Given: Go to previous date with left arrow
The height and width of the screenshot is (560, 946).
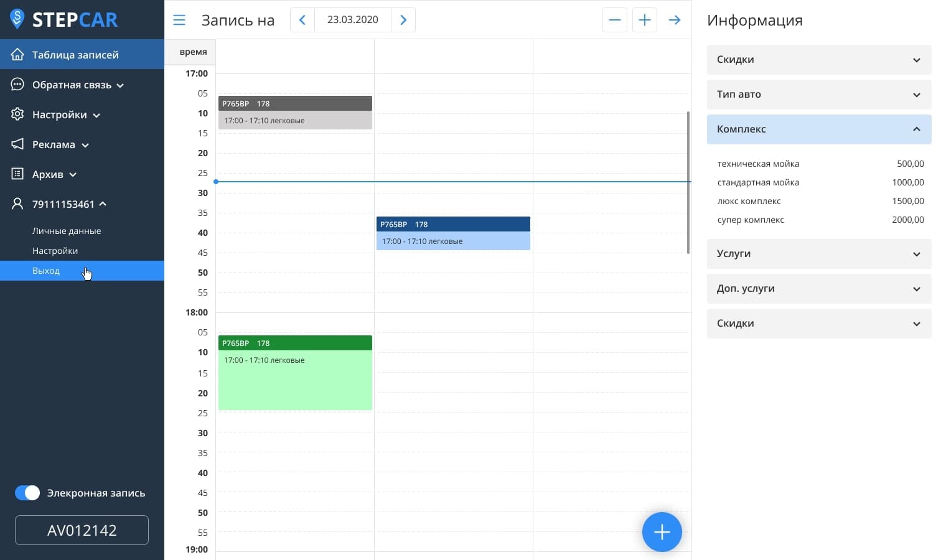Looking at the screenshot, I should 302,20.
